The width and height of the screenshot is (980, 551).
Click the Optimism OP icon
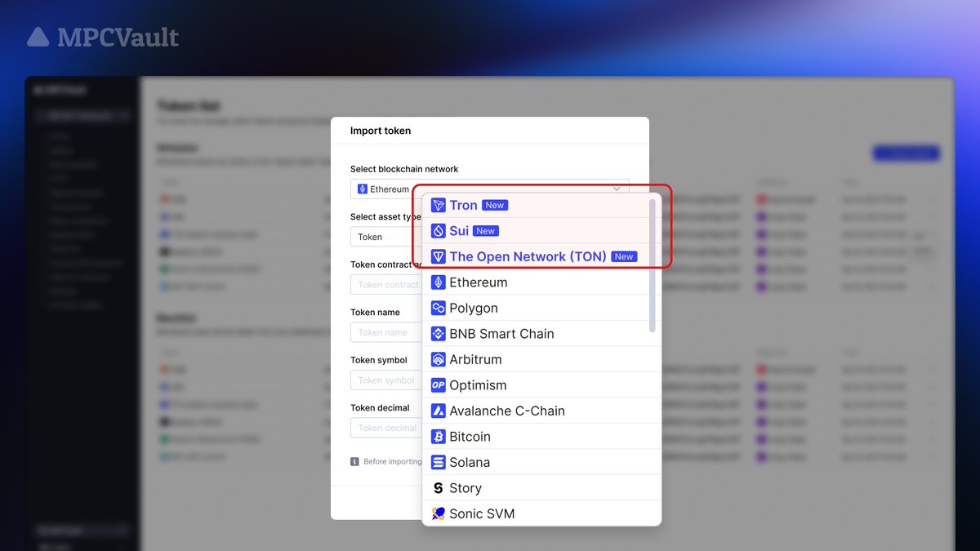[438, 385]
